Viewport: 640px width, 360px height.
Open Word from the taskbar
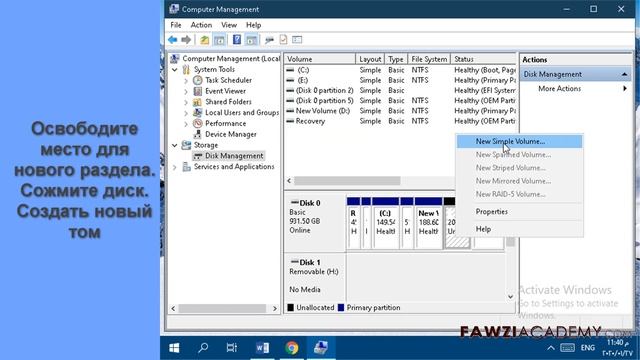point(262,348)
